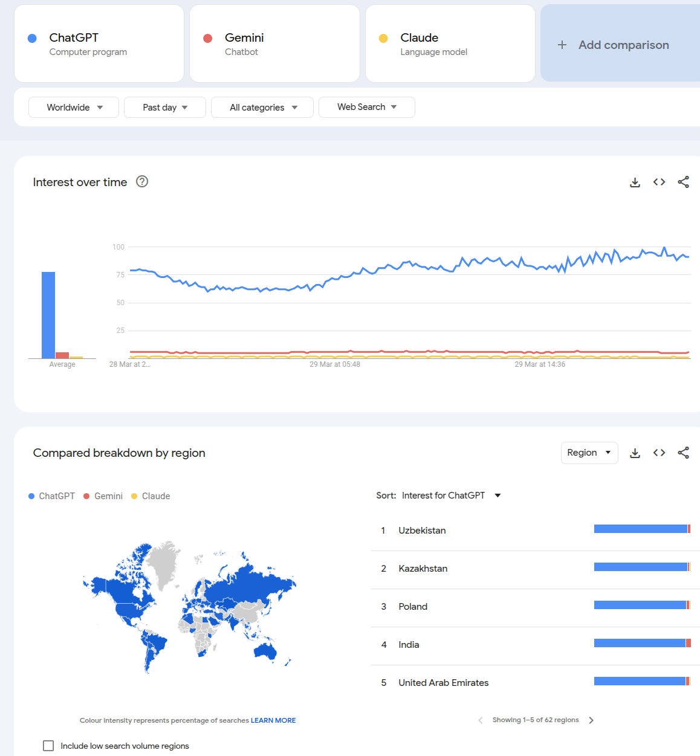
Task: Enable Include low search volume regions
Action: tap(48, 746)
